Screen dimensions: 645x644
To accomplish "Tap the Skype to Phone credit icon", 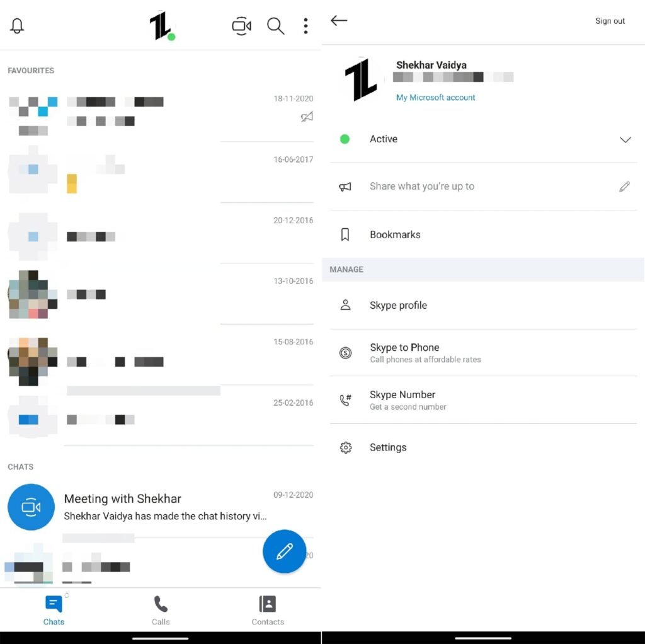I will click(346, 353).
